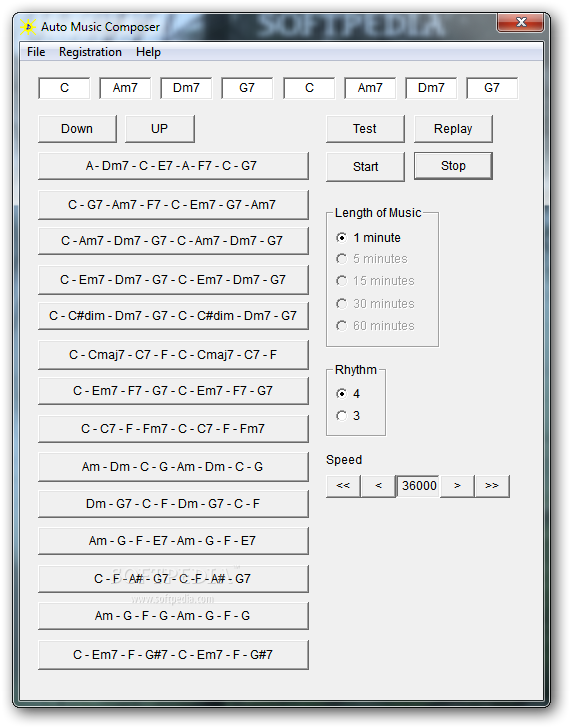
Task: Choose progression C - Em7 - F7 - G7 repeated
Action: tap(173, 391)
